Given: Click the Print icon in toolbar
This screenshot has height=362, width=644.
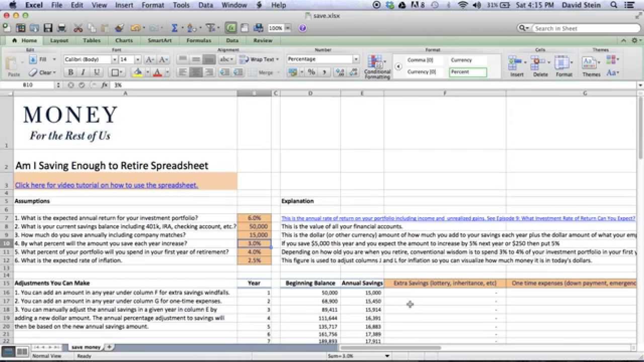Looking at the screenshot, I should pos(61,28).
